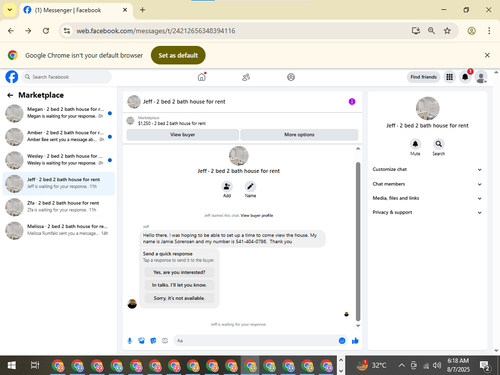500x375 pixels.
Task: Choose a sticker icon in composer
Action: (x=153, y=341)
